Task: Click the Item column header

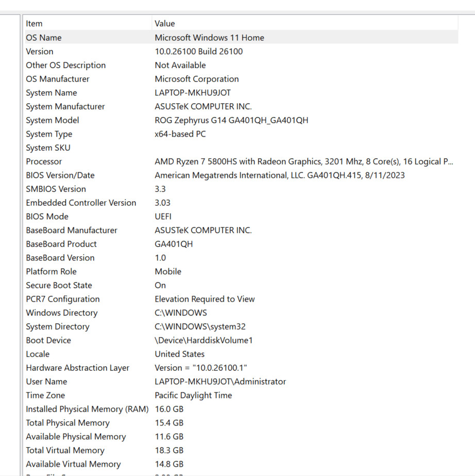Action: 88,23
